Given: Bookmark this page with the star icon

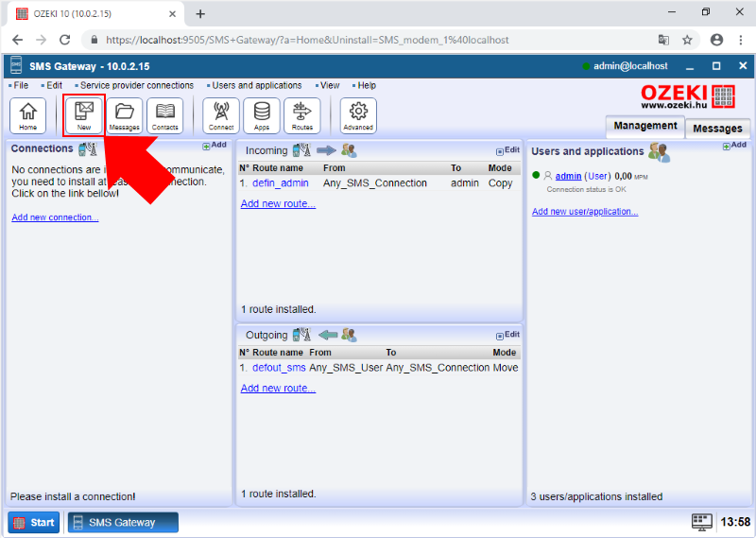Looking at the screenshot, I should 688,40.
